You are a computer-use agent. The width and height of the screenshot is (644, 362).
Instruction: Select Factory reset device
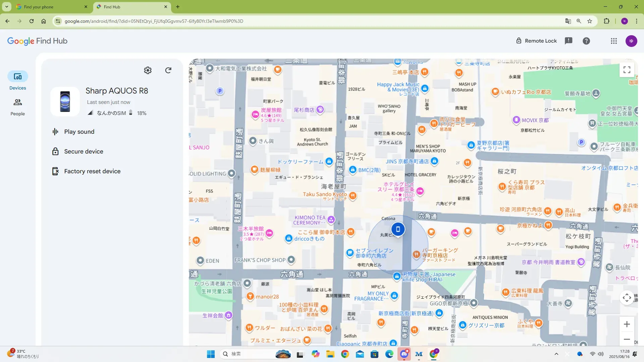pyautogui.click(x=92, y=171)
